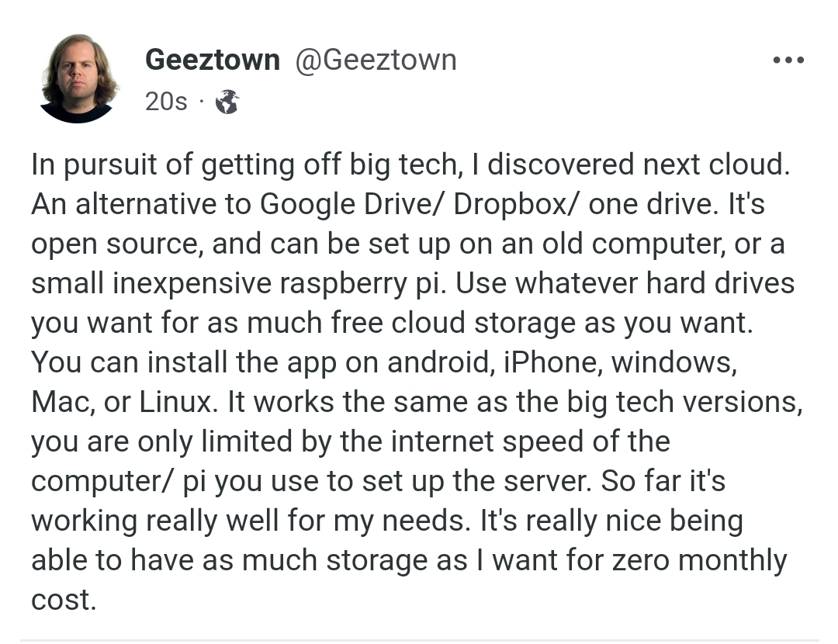The height and width of the screenshot is (644, 838).
Task: Click the word "Linux" in the post
Action: click(x=176, y=402)
